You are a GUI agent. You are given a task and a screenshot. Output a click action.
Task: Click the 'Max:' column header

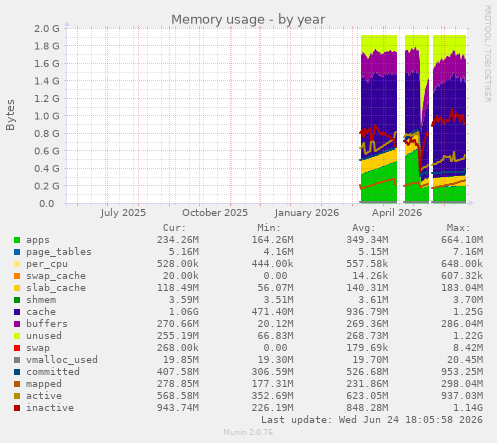[458, 228]
